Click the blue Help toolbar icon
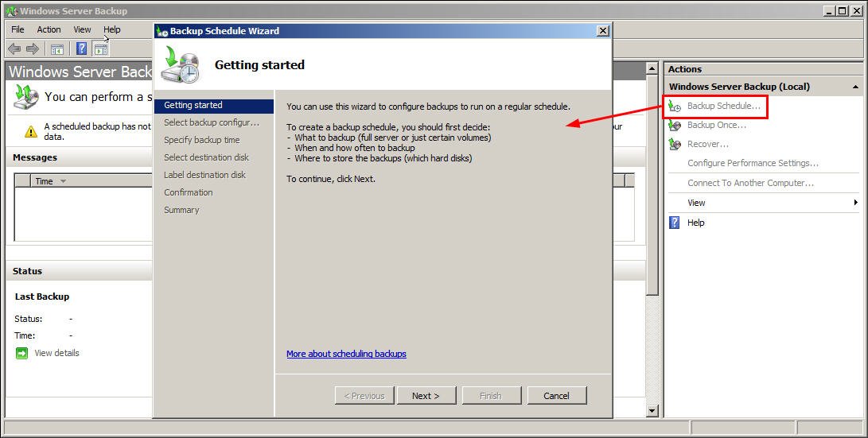The height and width of the screenshot is (438, 868). tap(81, 48)
